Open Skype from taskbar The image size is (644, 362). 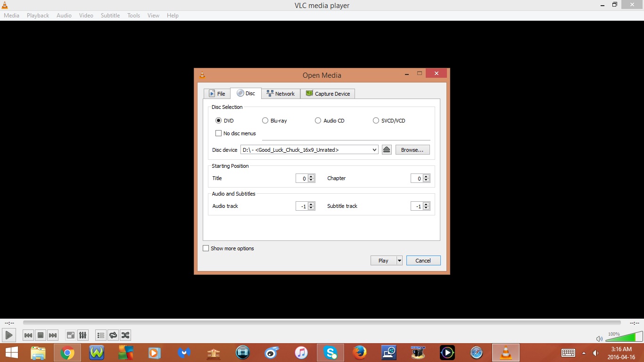[330, 353]
